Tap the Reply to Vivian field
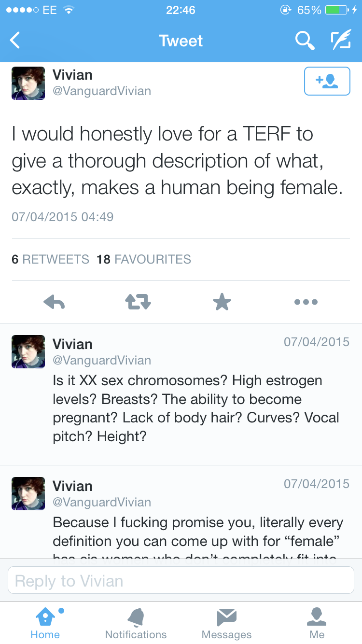The width and height of the screenshot is (362, 644). coord(181,580)
